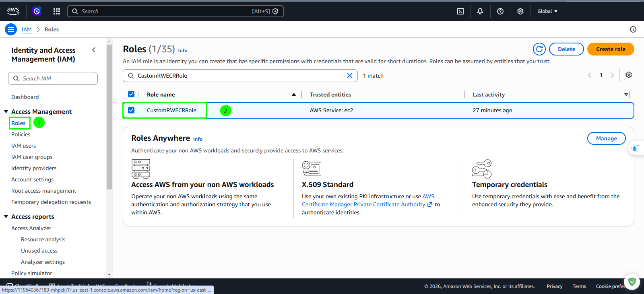Click the IAM breadcrumb link
The image size is (644, 294).
(x=27, y=29)
